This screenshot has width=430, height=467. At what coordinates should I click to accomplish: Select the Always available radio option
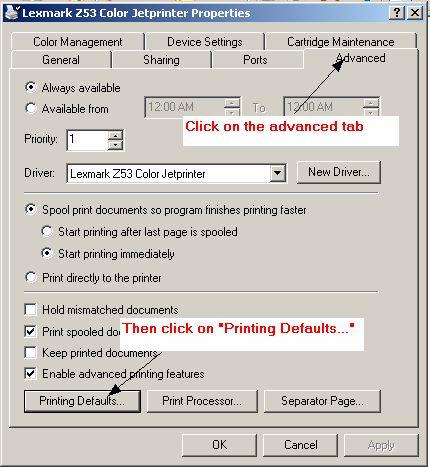coord(31,87)
